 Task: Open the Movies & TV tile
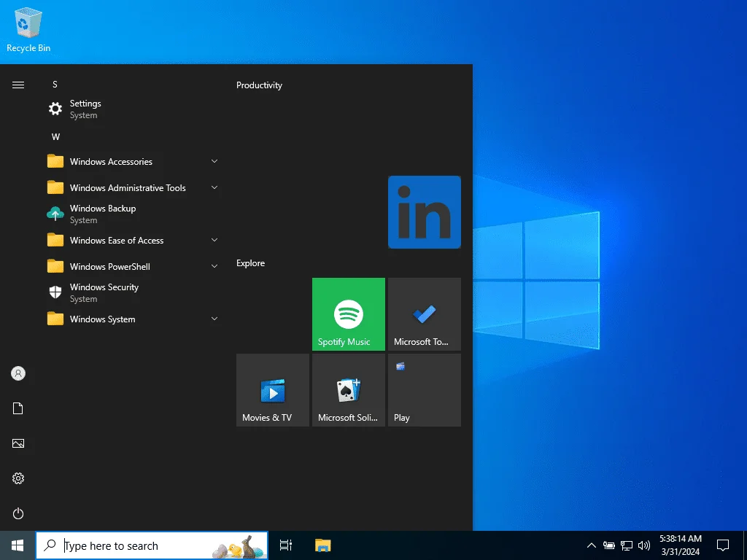(x=273, y=390)
